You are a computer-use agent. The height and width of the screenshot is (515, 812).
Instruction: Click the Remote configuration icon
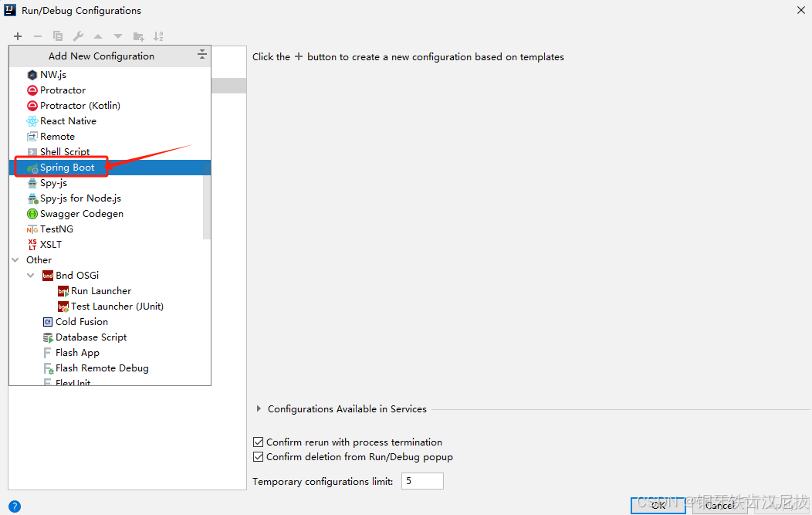(x=32, y=137)
